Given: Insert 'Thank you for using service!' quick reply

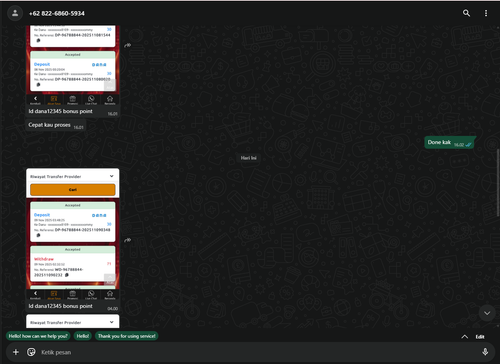Looking at the screenshot, I should [x=126, y=336].
